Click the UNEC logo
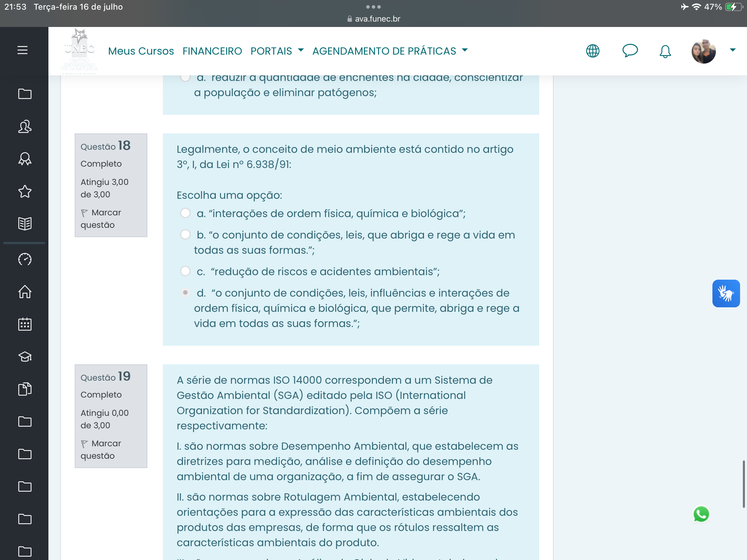The width and height of the screenshot is (747, 560). point(79,51)
